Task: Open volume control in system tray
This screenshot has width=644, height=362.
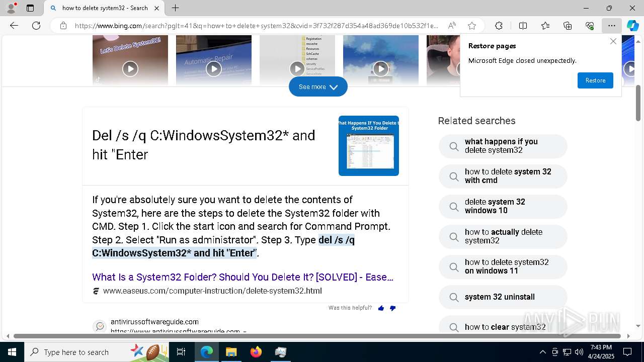Action: (x=579, y=352)
